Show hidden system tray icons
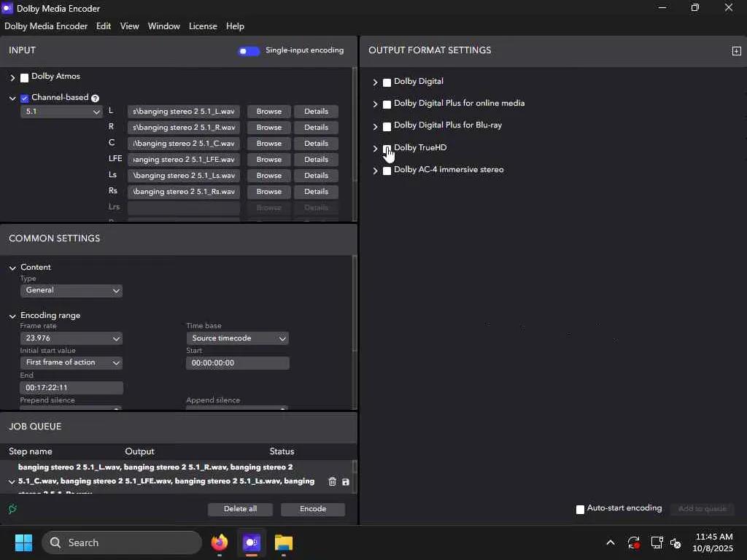 (611, 542)
